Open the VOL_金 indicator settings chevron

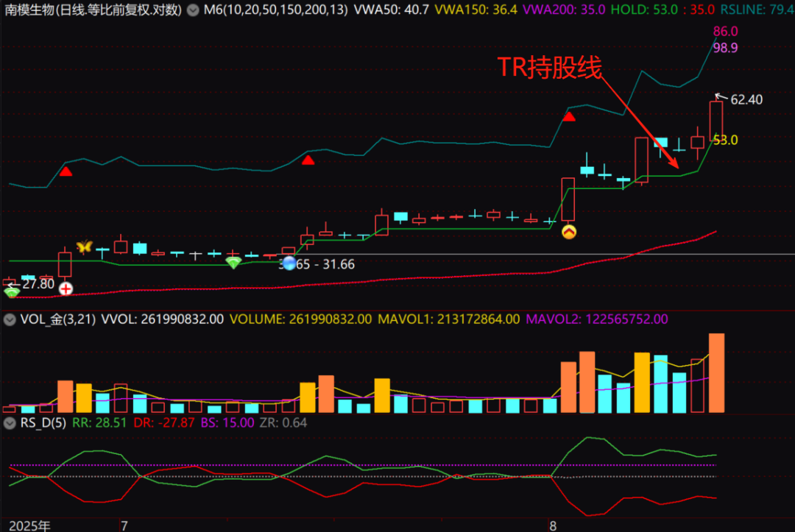(x=10, y=319)
